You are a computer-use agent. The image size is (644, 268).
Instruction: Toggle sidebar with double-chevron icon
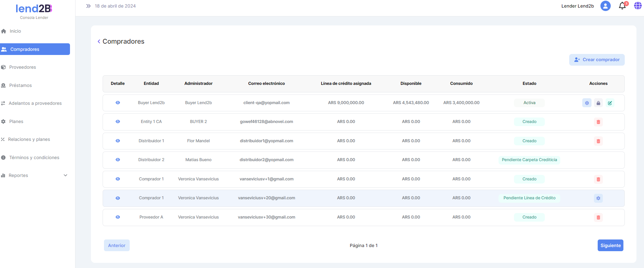(x=88, y=6)
